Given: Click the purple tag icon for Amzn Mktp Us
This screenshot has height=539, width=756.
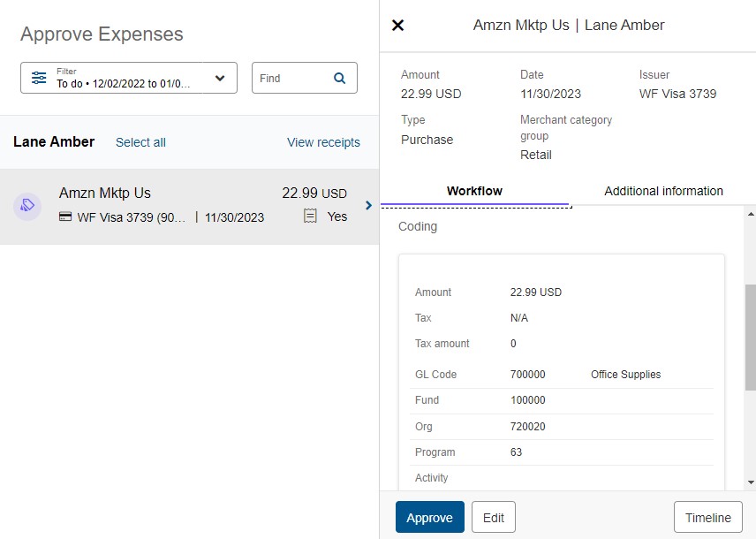Looking at the screenshot, I should (x=27, y=206).
